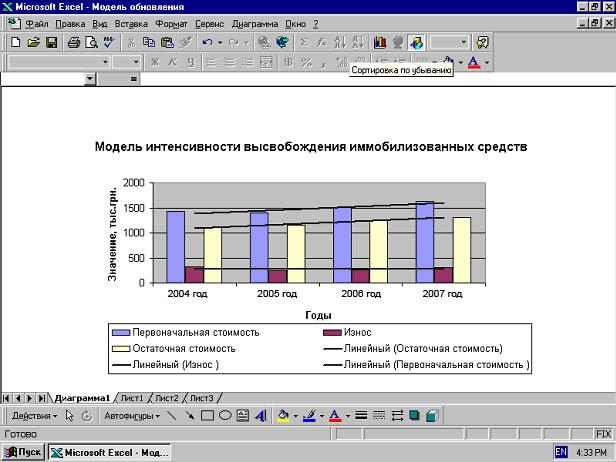Image resolution: width=616 pixels, height=462 pixels.
Task: Apply the 3-D effect icon
Action: (x=432, y=416)
